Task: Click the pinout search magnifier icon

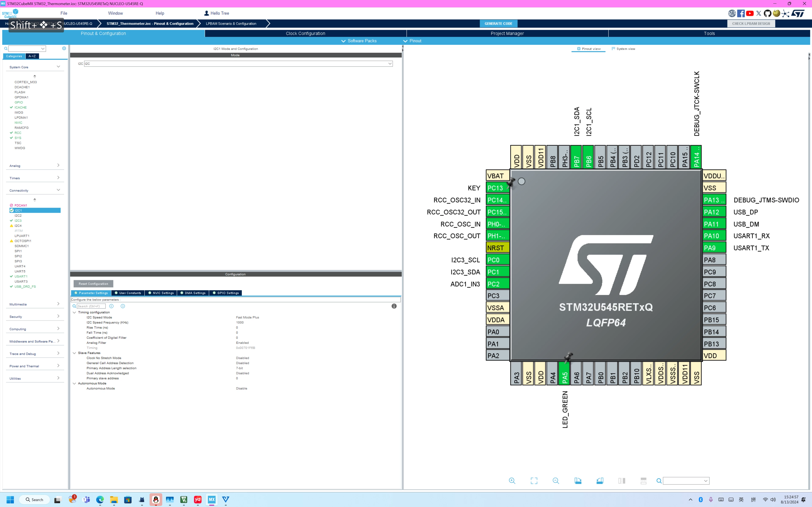Action: (x=659, y=481)
